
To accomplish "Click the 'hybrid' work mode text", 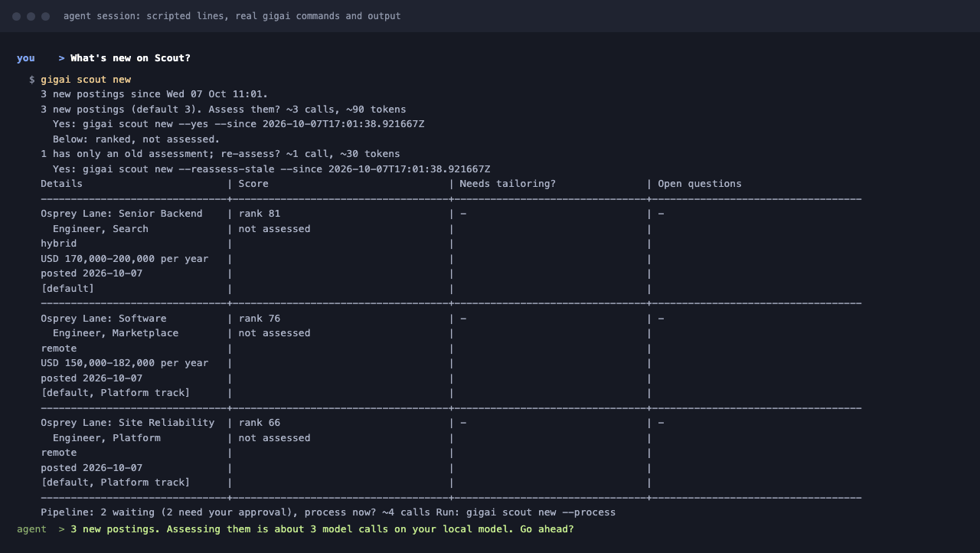I will [x=59, y=244].
